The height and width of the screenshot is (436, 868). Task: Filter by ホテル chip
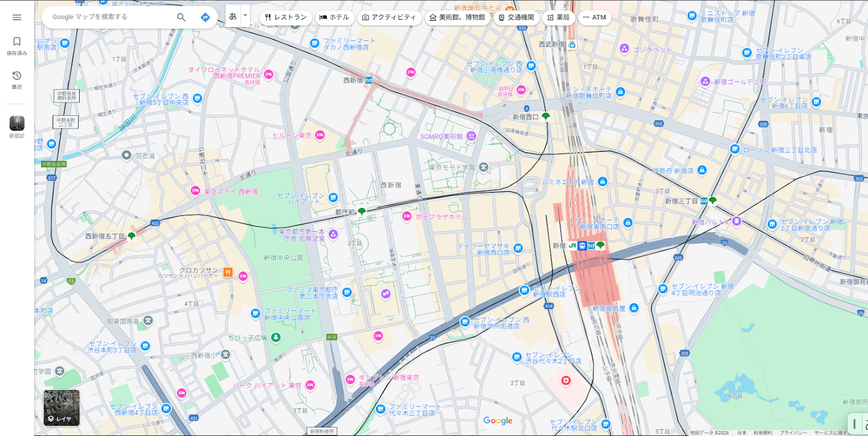point(334,17)
